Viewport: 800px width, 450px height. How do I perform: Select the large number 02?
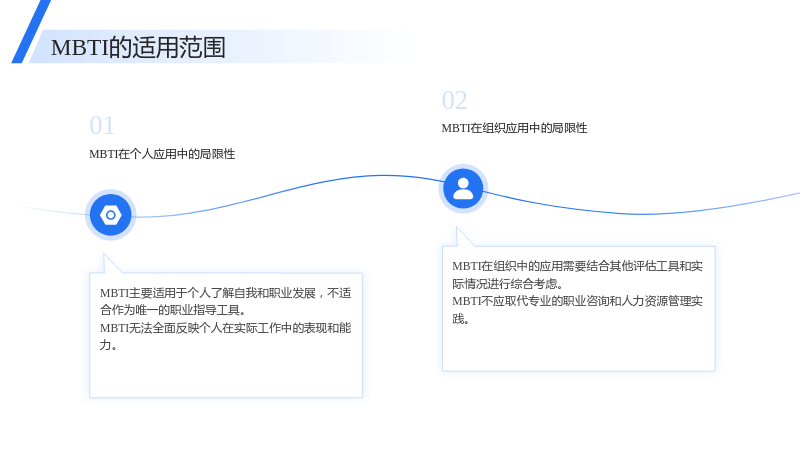point(454,100)
